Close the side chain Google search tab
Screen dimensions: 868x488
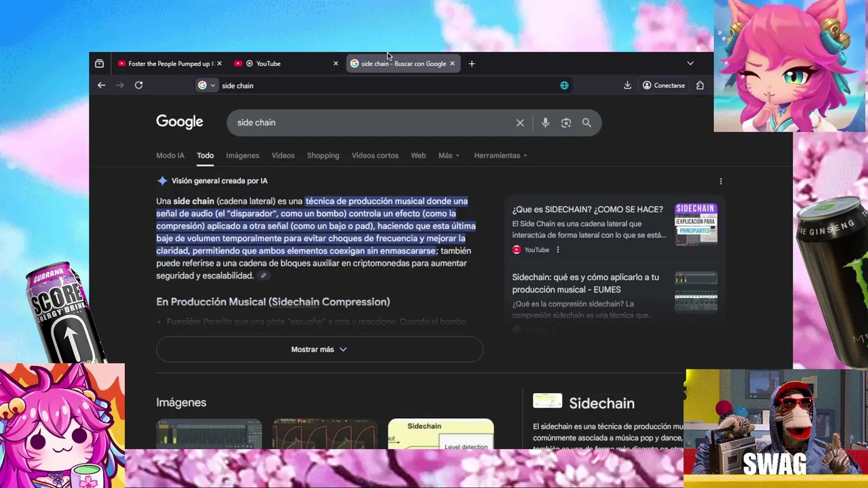pyautogui.click(x=452, y=64)
